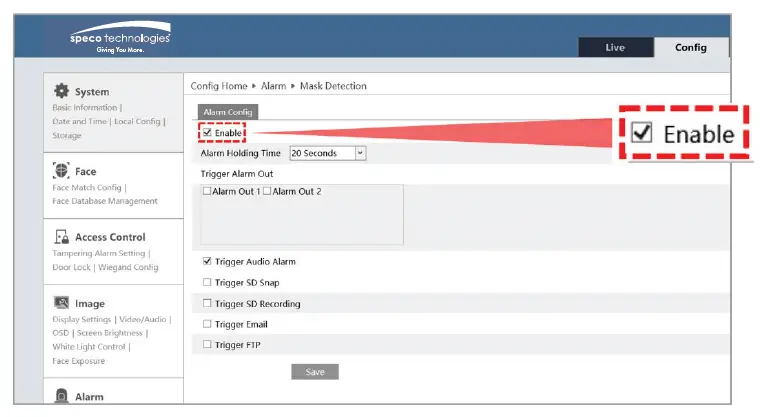The width and height of the screenshot is (760, 417).
Task: Open Video/Audio settings link
Action: click(x=142, y=319)
